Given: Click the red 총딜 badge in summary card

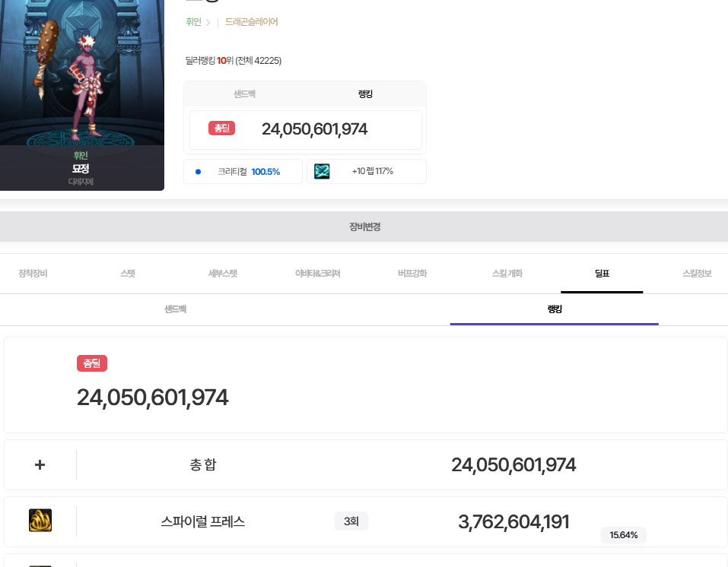Looking at the screenshot, I should click(x=222, y=128).
